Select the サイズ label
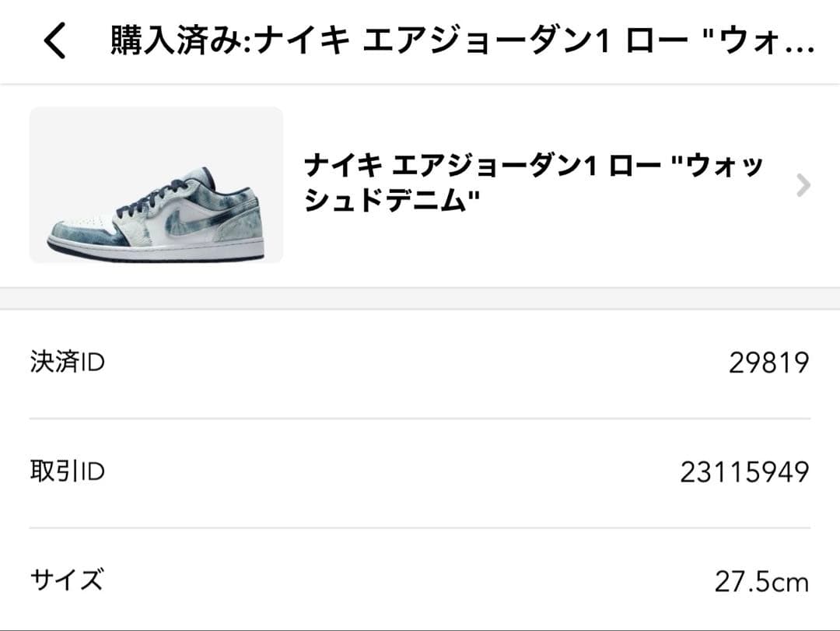 coord(66,580)
